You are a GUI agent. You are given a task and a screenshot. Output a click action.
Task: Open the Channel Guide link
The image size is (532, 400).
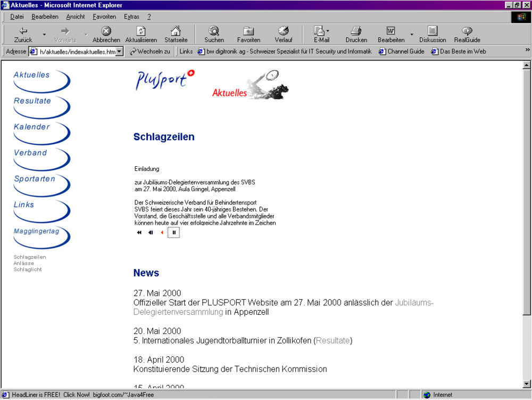tap(401, 52)
